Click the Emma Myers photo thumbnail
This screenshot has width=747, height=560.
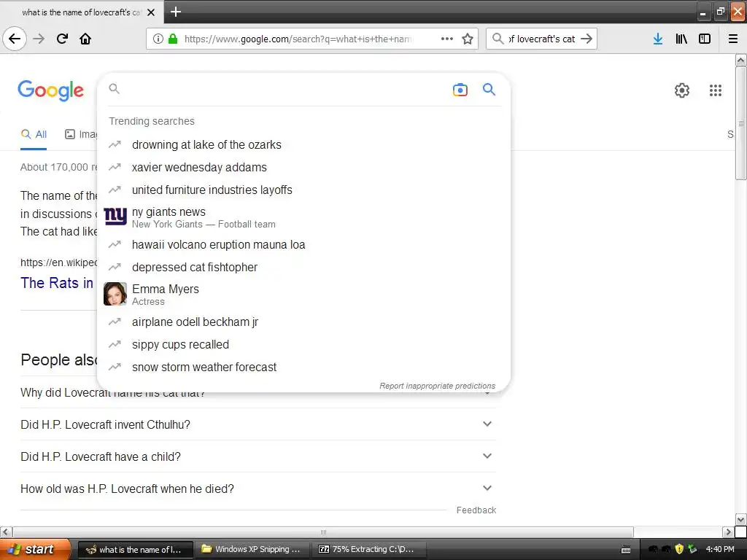point(115,294)
